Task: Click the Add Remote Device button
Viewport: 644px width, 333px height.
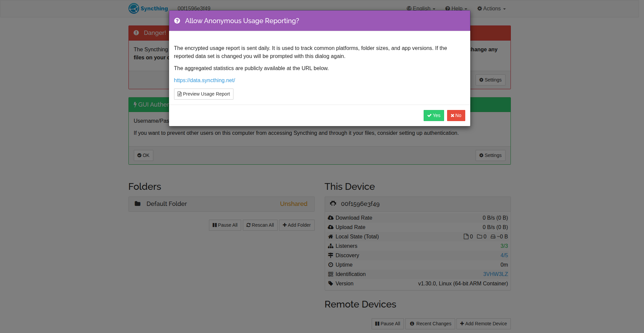Action: pos(483,324)
